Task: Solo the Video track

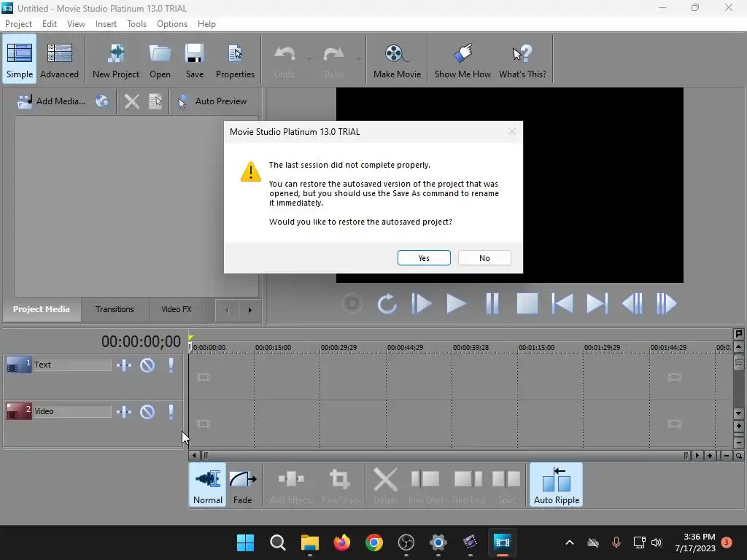Action: click(171, 412)
